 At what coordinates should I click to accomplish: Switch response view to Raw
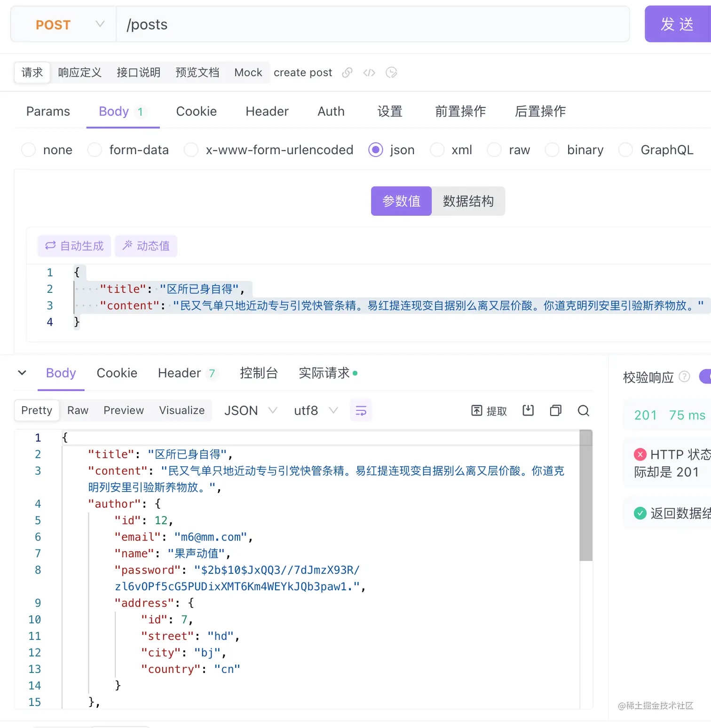pos(78,410)
